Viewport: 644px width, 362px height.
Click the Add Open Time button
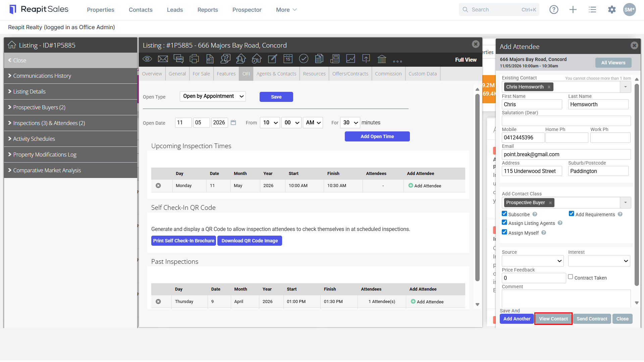tap(377, 136)
